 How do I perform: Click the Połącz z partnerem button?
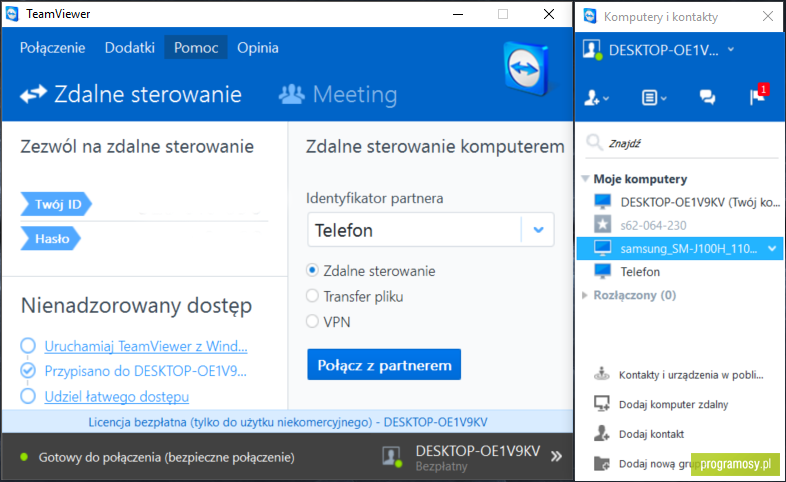(384, 365)
